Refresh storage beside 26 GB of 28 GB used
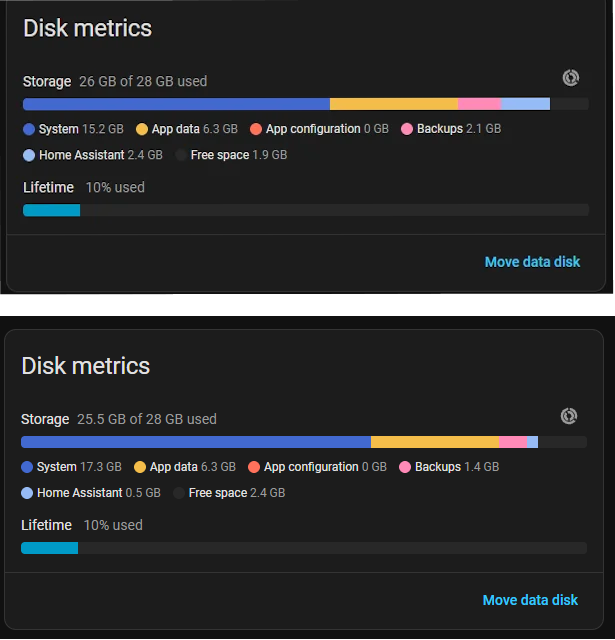 [571, 78]
